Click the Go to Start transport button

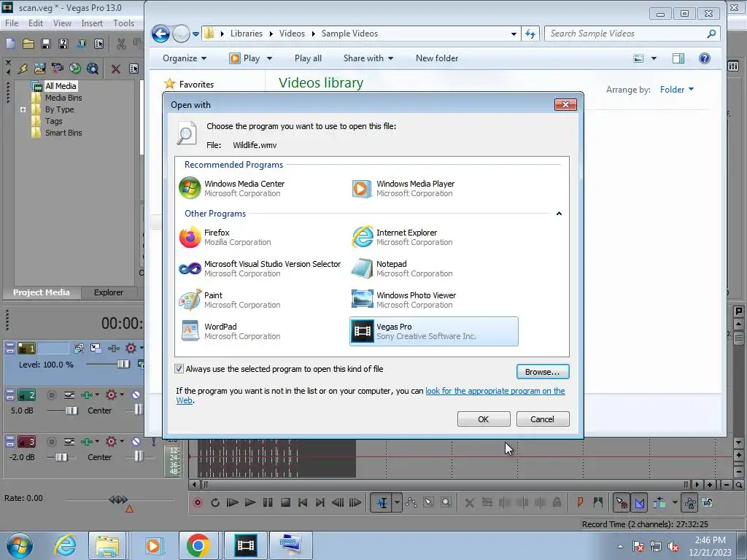pos(303,502)
